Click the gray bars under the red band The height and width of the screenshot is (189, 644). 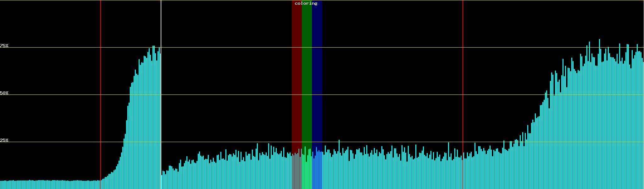[x=297, y=173]
